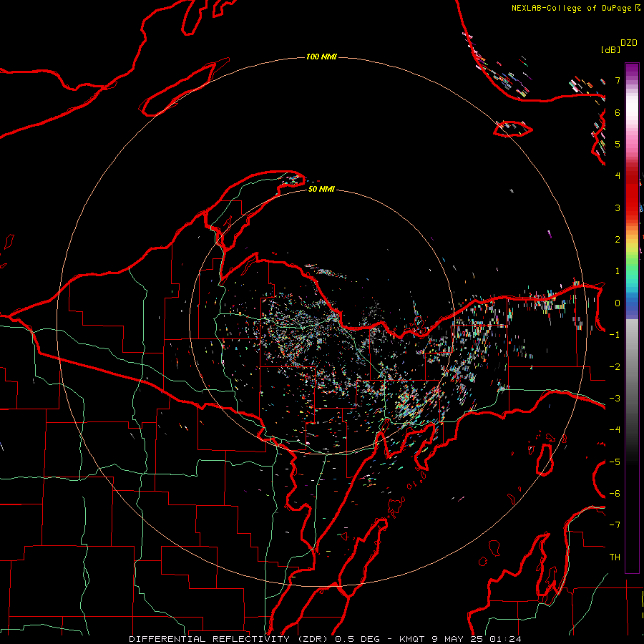Image resolution: width=644 pixels, height=644 pixels.
Task: Click the [dB] units label
Action: pyautogui.click(x=610, y=49)
